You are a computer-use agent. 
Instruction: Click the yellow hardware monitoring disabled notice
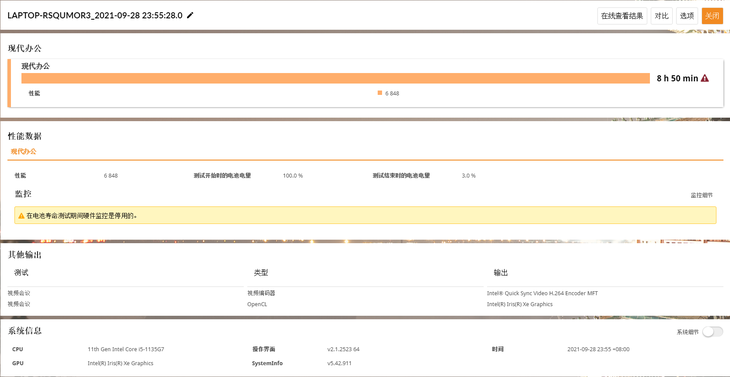tap(365, 215)
